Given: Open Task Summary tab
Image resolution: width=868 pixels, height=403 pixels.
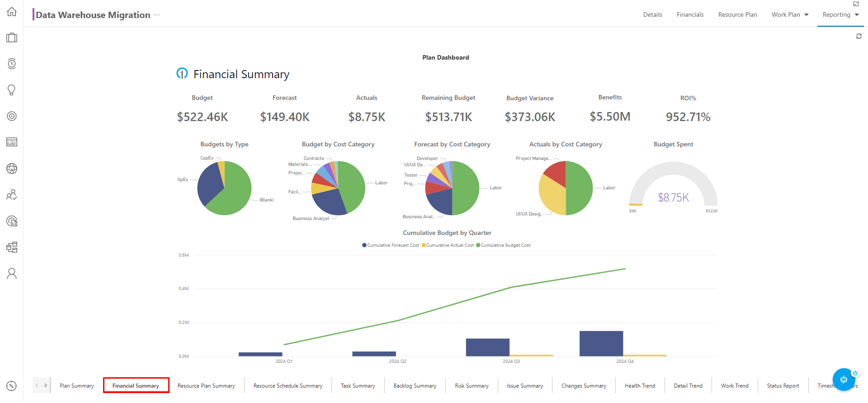Looking at the screenshot, I should pyautogui.click(x=358, y=385).
